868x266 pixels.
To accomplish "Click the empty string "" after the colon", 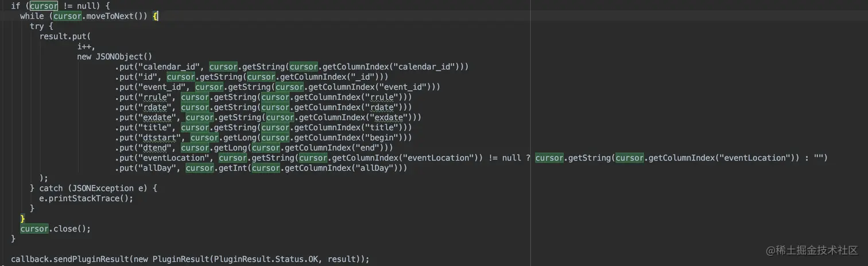I will click(x=818, y=157).
